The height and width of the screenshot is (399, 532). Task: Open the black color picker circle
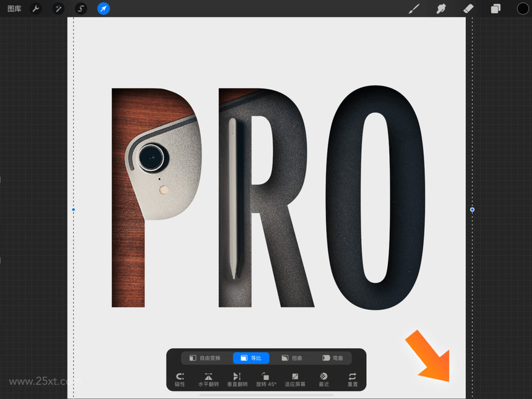tap(523, 9)
